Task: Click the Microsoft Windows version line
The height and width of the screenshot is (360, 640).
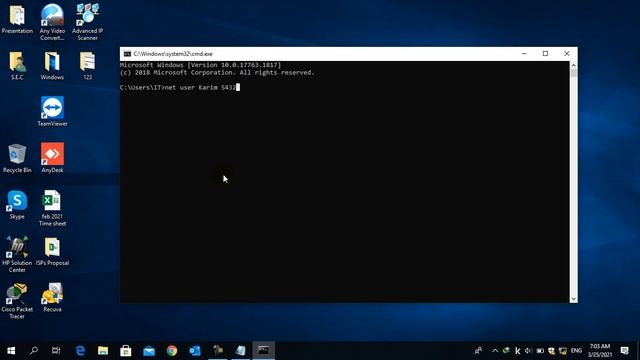Action: pyautogui.click(x=200, y=65)
